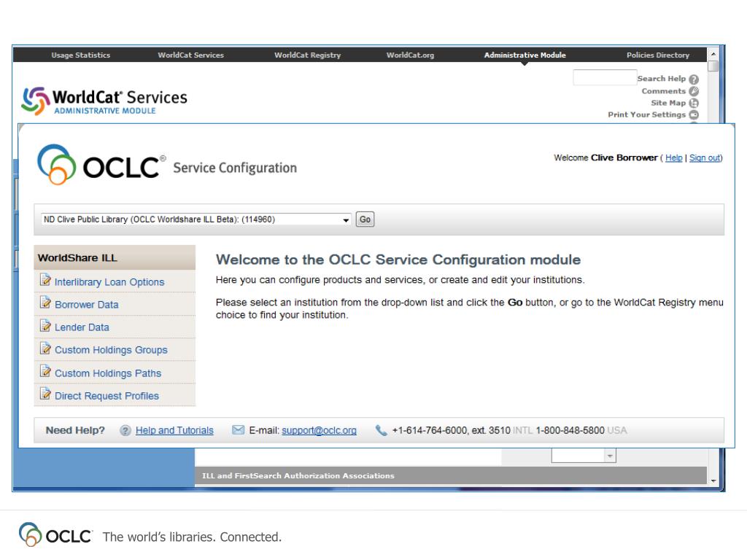Click the Search Help input field
The image size is (747, 560).
click(x=605, y=77)
